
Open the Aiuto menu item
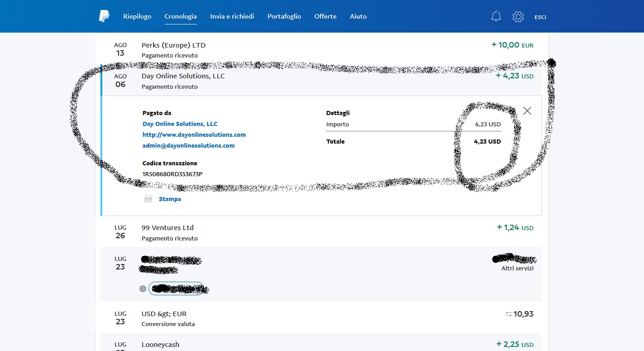coord(358,16)
